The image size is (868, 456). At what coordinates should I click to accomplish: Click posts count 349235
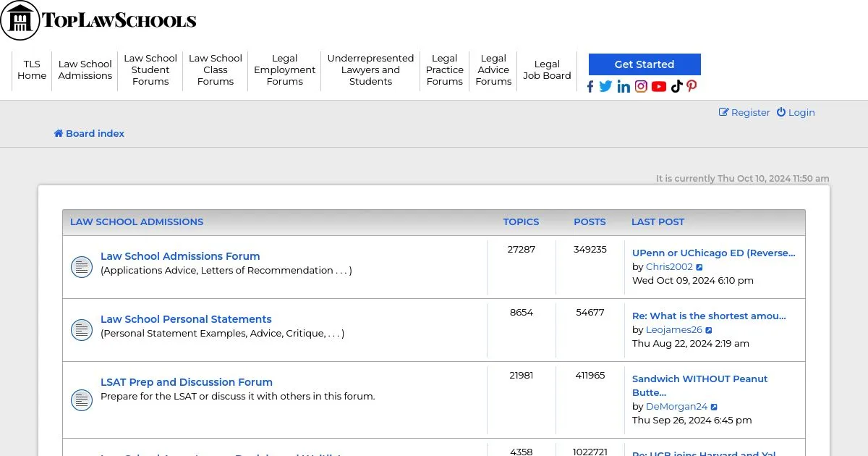(x=590, y=250)
